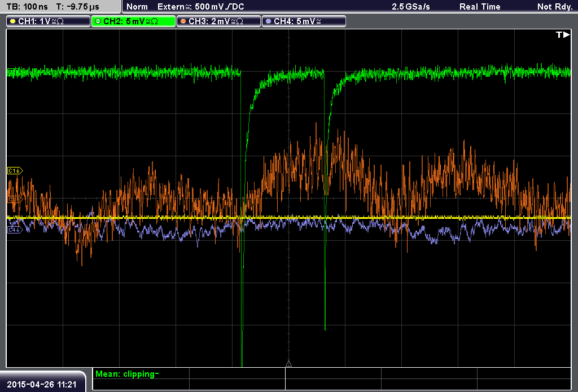Click the blue C4 ground level marker
The height and width of the screenshot is (392, 578).
click(15, 230)
